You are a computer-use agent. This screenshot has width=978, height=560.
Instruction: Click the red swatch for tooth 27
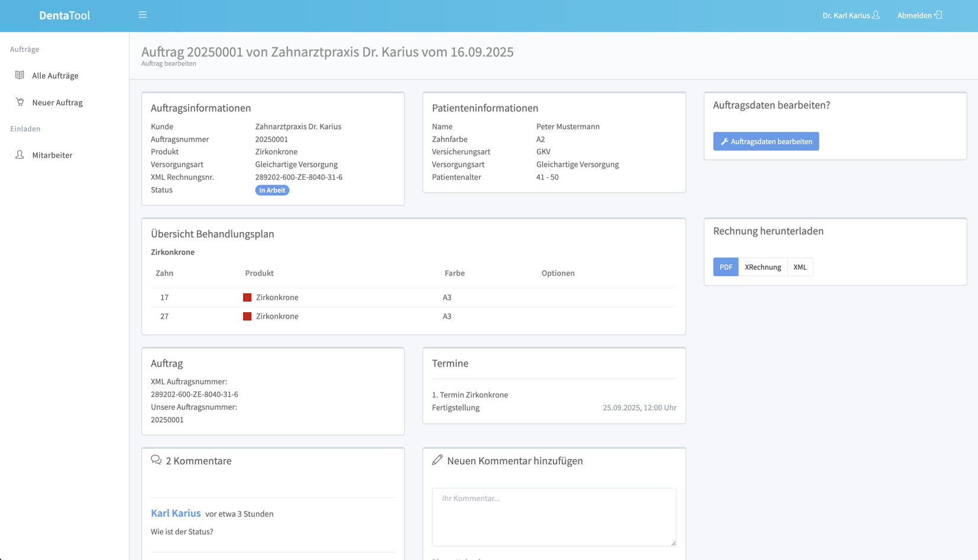[247, 316]
